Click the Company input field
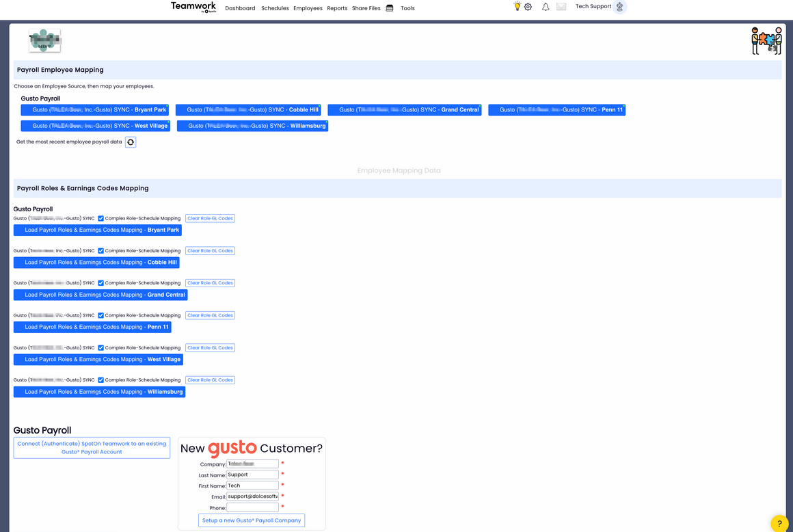 252,464
